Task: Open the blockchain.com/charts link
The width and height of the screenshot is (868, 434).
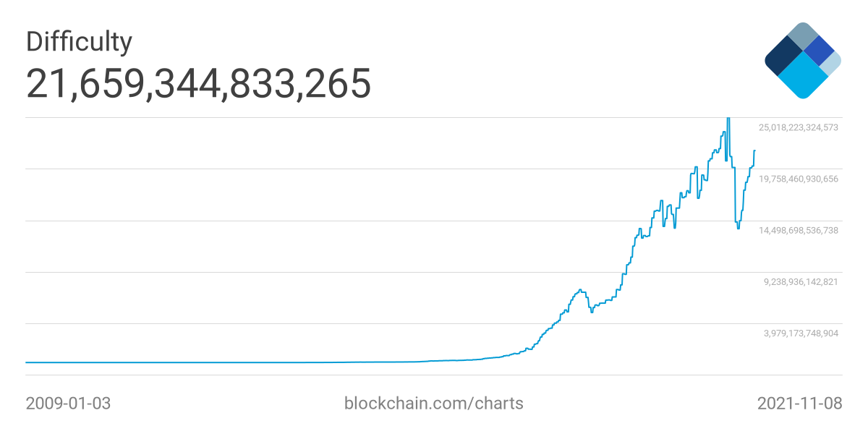Action: 433,403
